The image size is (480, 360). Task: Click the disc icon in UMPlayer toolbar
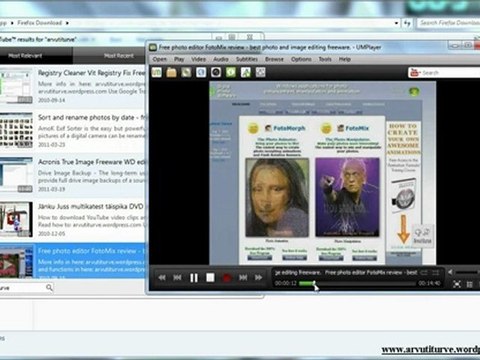point(186,72)
